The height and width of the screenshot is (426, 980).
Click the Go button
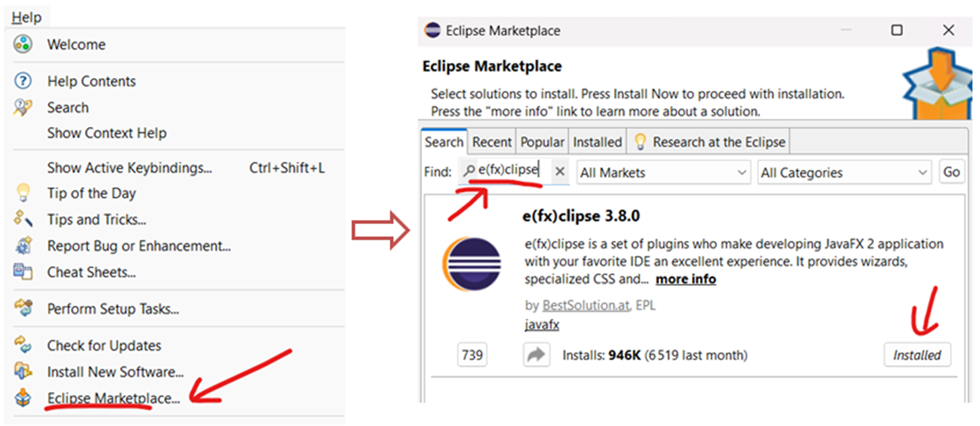click(952, 172)
